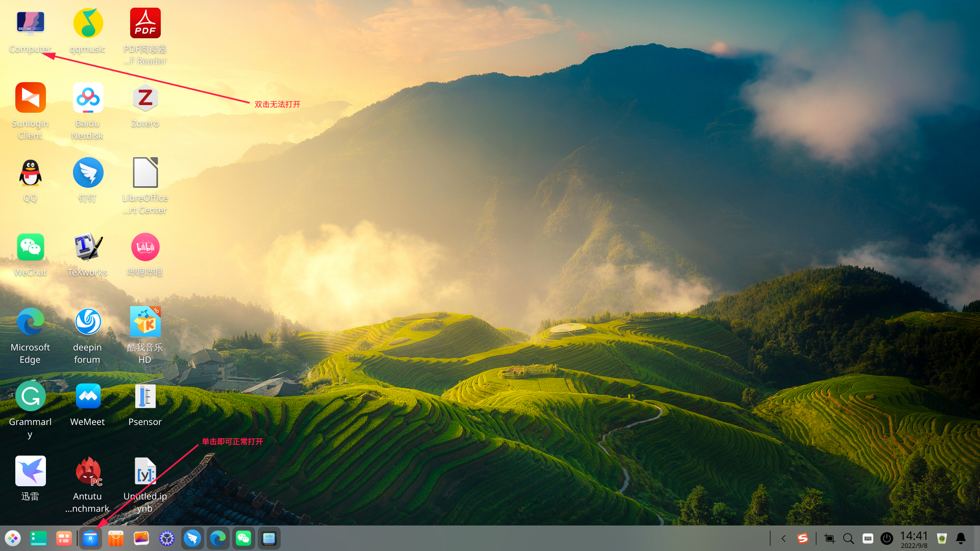
Task: Toggle the onscreen keyboard from the tray
Action: [868, 538]
